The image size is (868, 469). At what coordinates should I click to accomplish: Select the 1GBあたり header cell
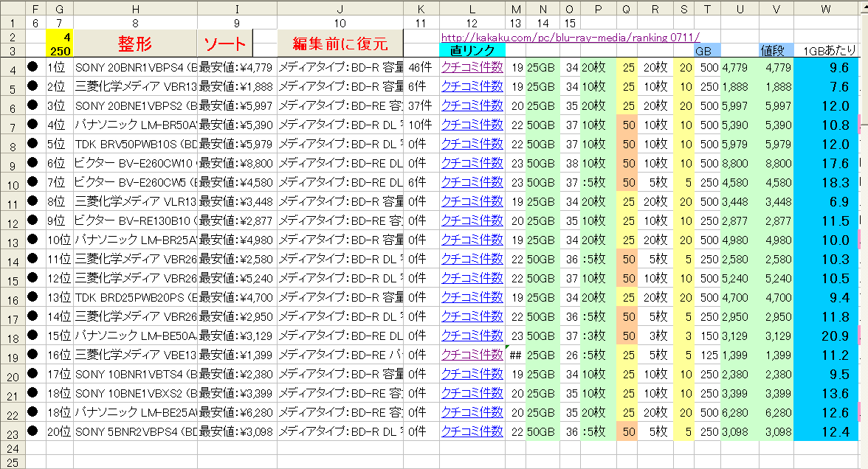825,50
